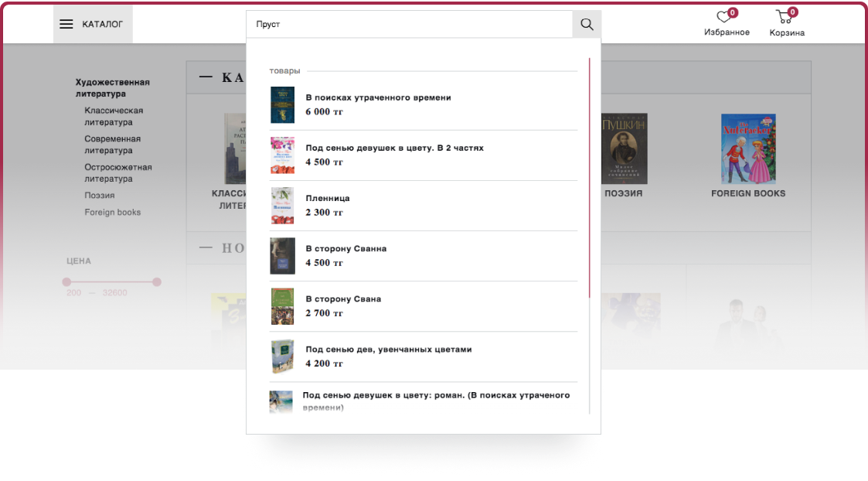Open Foreign books sidebar link
Image resolution: width=868 pixels, height=481 pixels.
(112, 212)
